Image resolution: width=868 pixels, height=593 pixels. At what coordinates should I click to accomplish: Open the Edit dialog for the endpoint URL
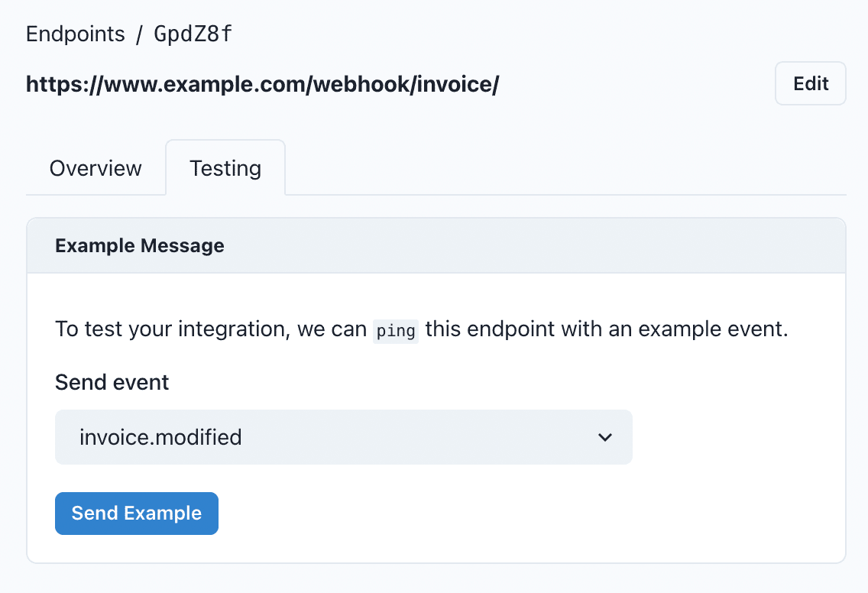pos(810,83)
